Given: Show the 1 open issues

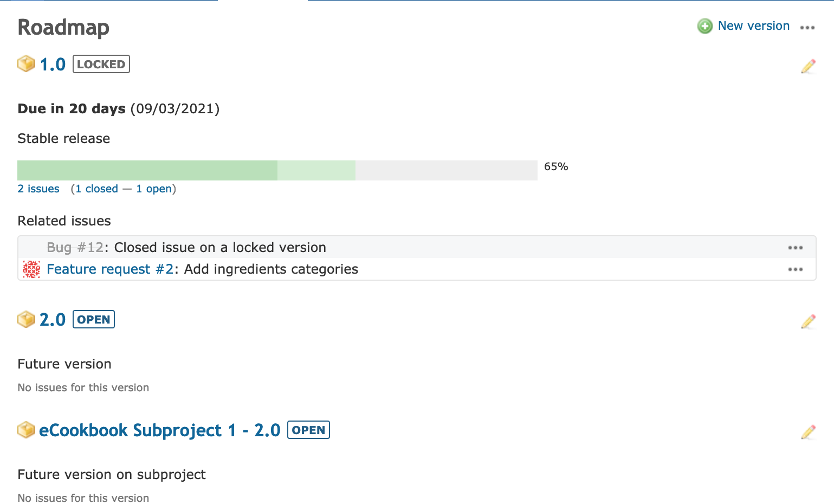Looking at the screenshot, I should coord(154,189).
